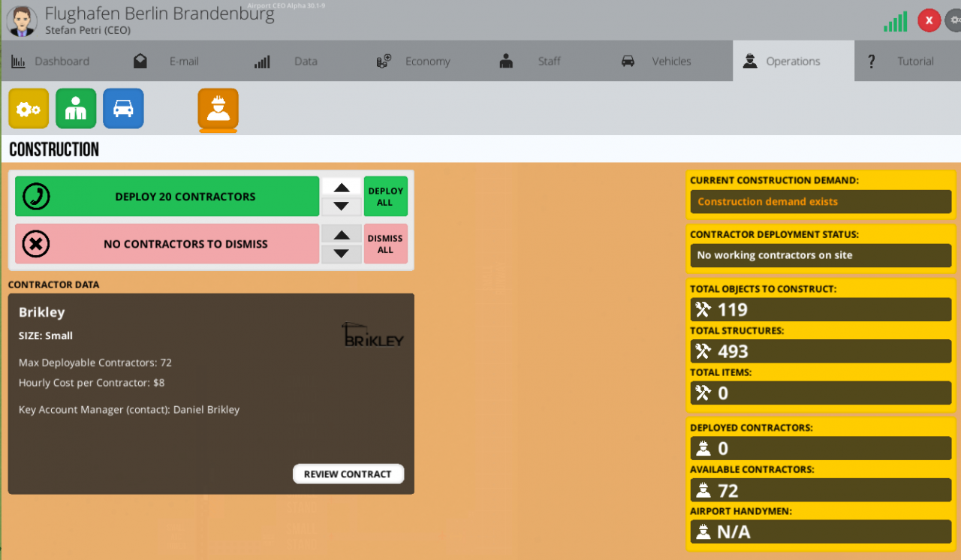Open the yellow gears operations settings icon

[29, 109]
